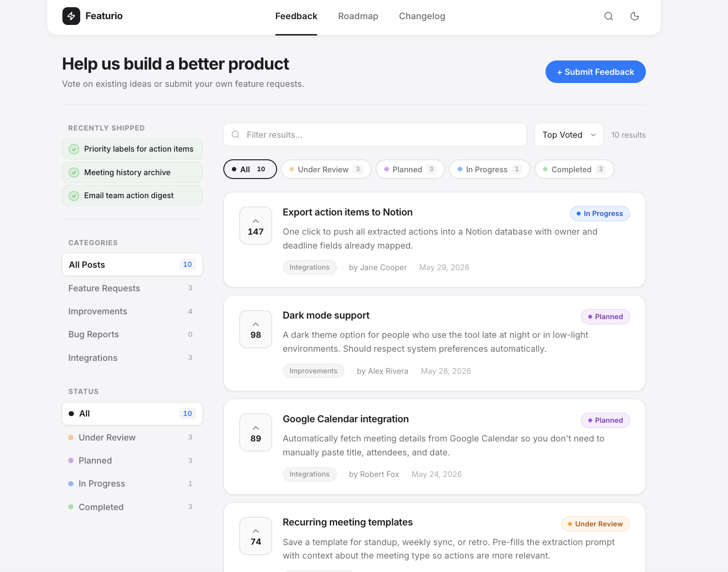Click Improvements tag on Dark mode post

pos(314,371)
